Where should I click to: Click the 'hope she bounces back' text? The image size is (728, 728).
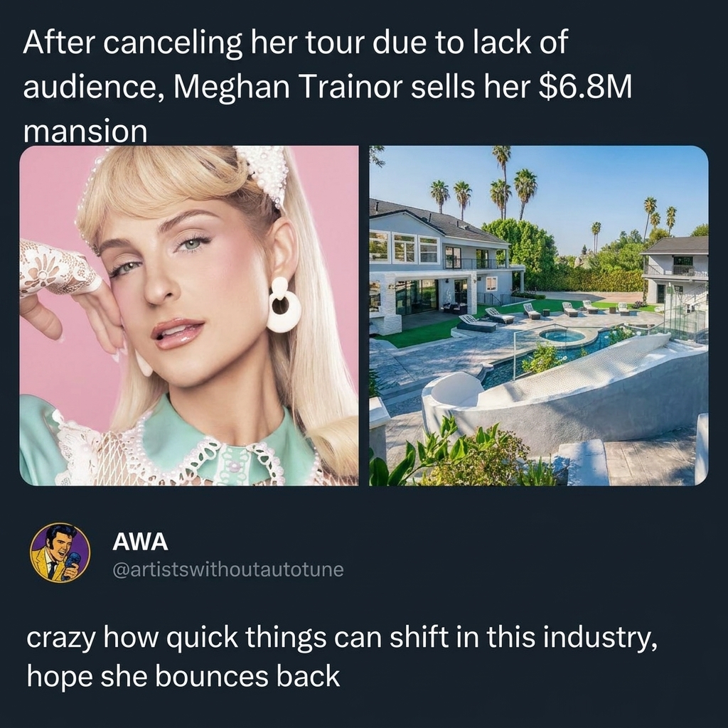coord(183,677)
